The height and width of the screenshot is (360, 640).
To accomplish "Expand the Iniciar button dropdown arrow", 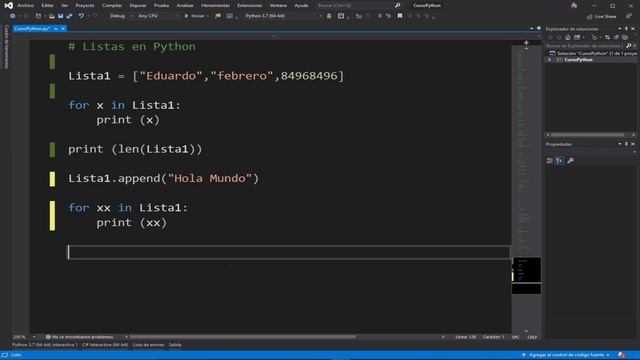I will (x=208, y=16).
